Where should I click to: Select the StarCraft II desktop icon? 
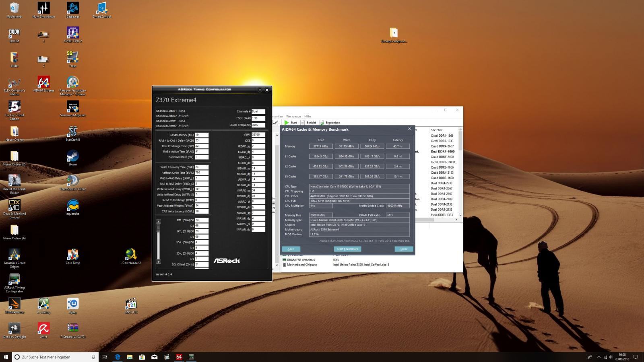[73, 134]
